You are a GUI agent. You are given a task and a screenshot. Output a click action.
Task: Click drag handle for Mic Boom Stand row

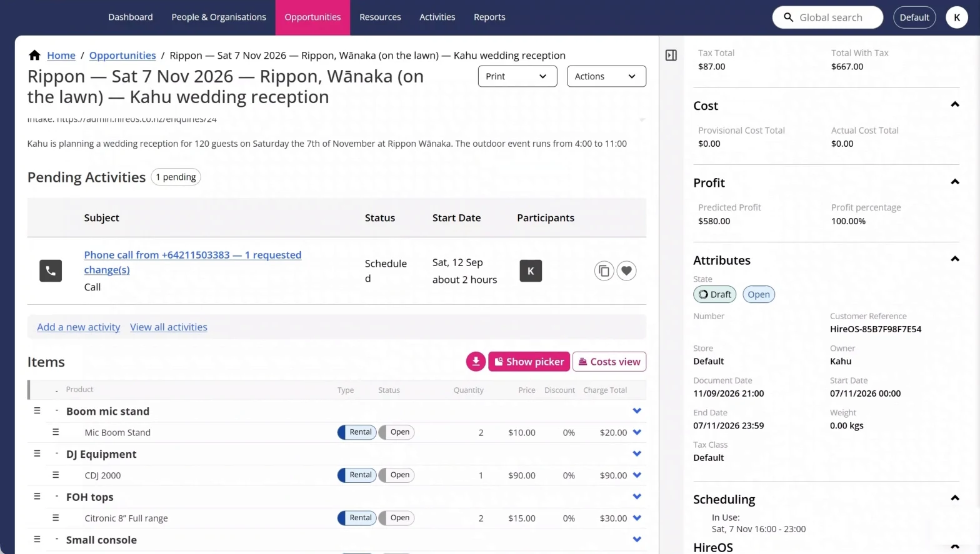point(56,432)
